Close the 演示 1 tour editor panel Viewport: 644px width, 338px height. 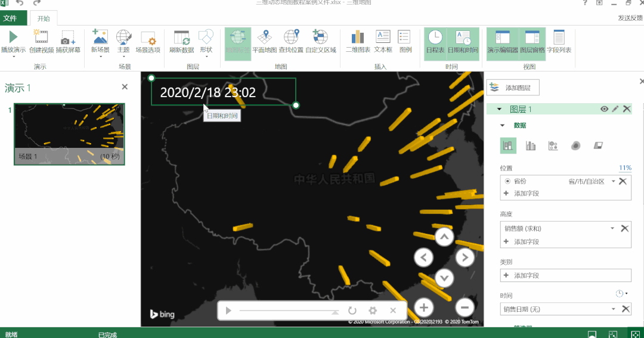tap(125, 87)
